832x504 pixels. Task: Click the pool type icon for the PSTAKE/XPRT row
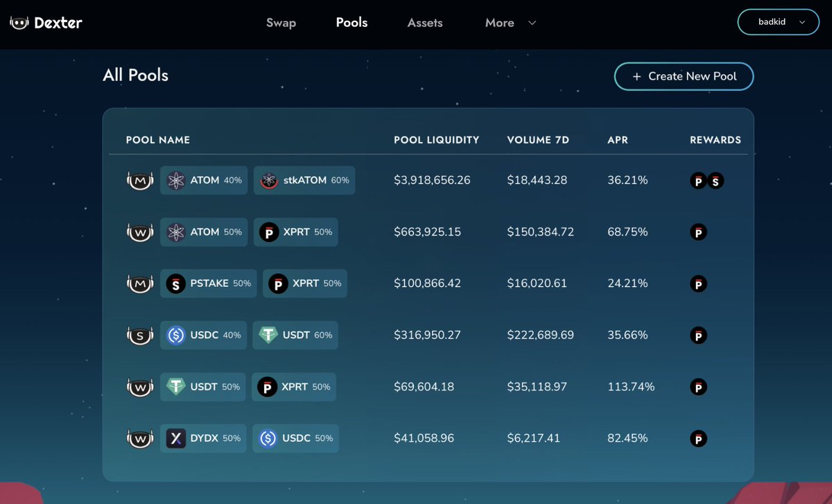coord(139,284)
